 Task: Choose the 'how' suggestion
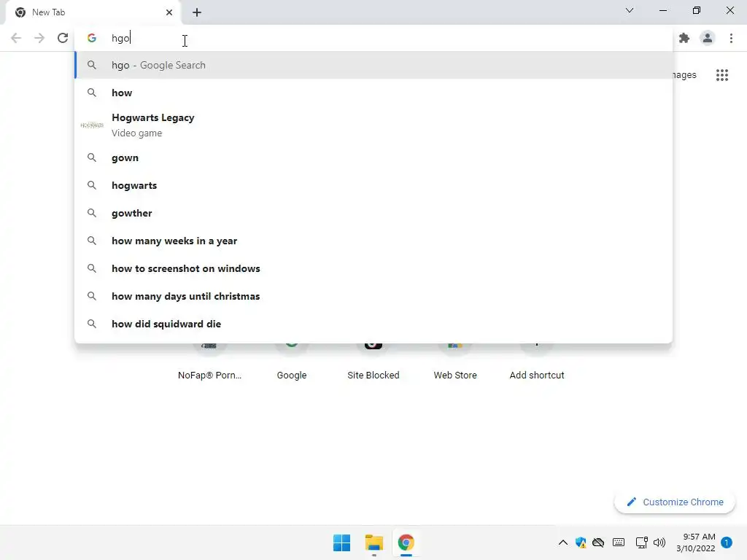[x=373, y=93]
